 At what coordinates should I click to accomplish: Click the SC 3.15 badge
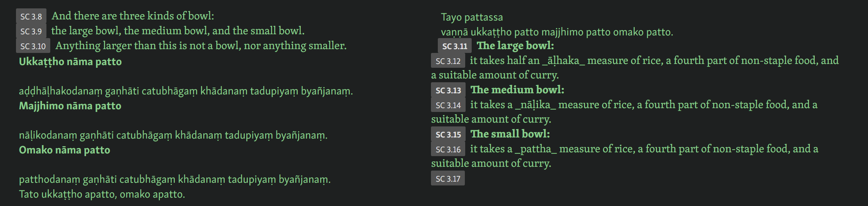point(448,134)
